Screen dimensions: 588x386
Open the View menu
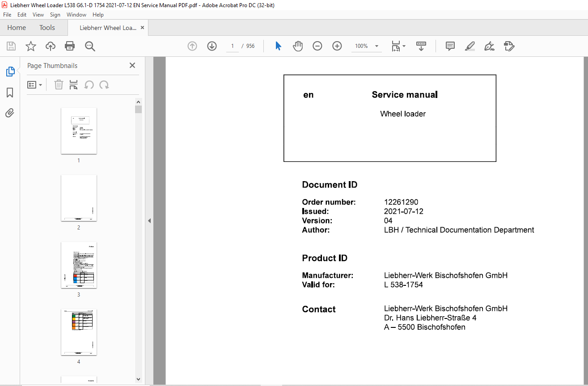[x=38, y=15]
